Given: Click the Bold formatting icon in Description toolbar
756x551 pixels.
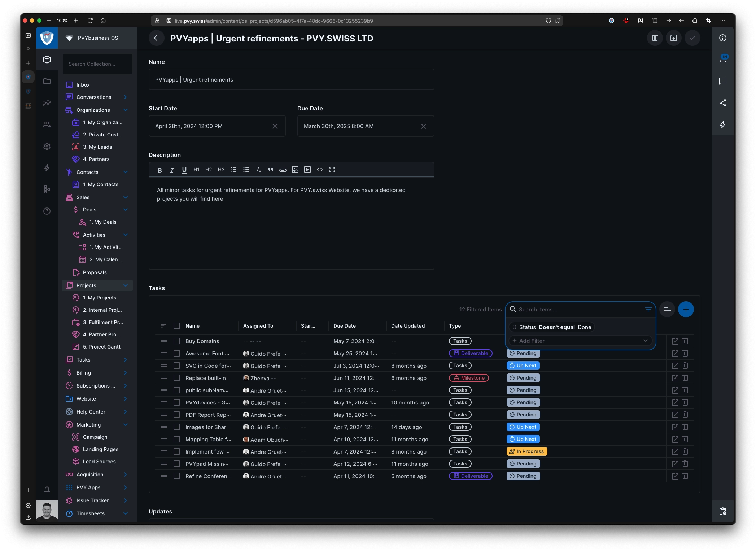Looking at the screenshot, I should [x=159, y=170].
